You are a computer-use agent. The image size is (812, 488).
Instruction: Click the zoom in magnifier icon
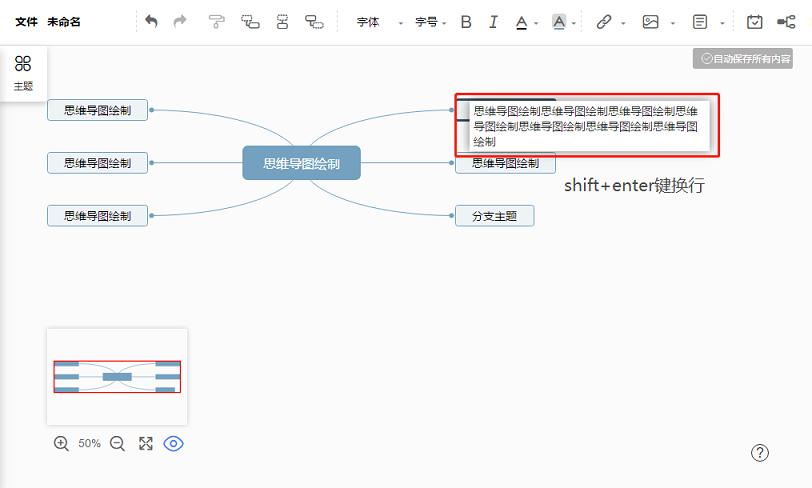point(61,443)
